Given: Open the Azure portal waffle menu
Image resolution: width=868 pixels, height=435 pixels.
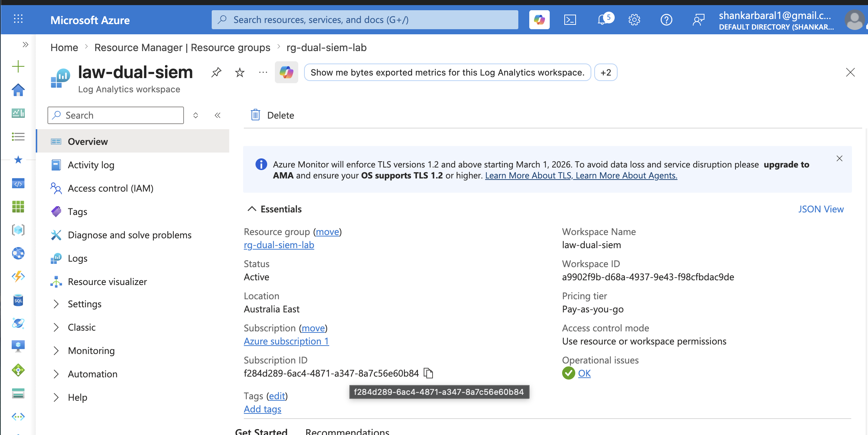Looking at the screenshot, I should (x=18, y=19).
